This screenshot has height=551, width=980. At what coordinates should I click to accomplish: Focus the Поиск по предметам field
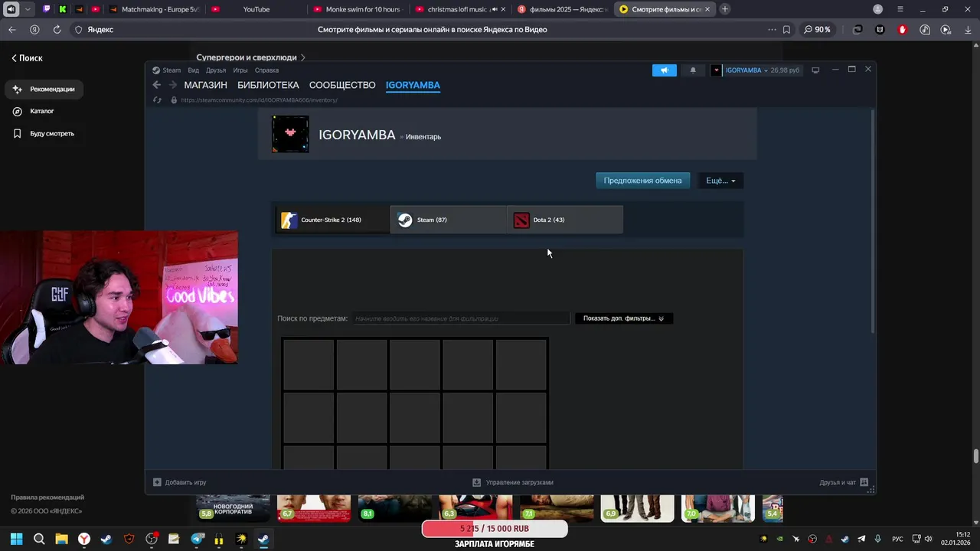tap(461, 318)
